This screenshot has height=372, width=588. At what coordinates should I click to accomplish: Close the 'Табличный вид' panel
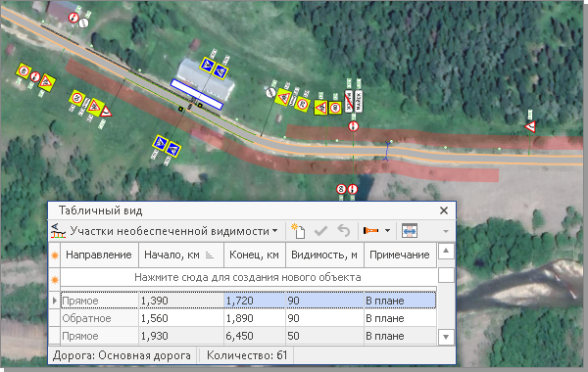coord(444,210)
